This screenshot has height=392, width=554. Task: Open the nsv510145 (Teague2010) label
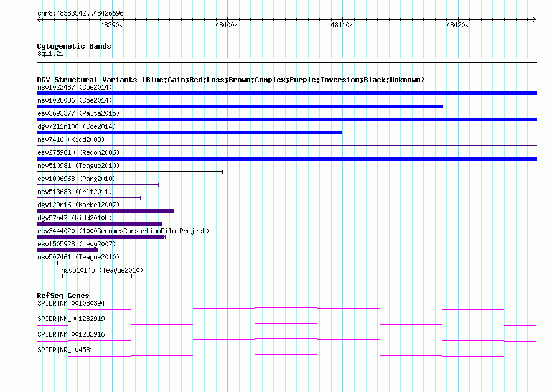click(102, 270)
